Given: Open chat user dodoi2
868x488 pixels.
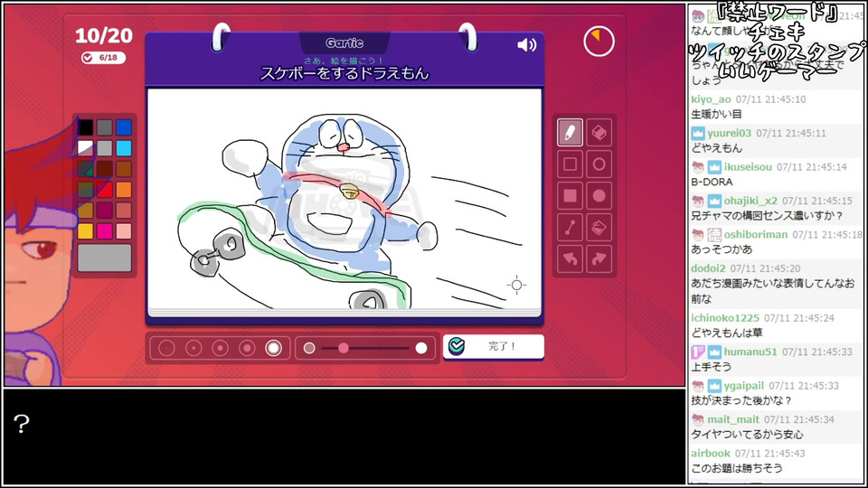Looking at the screenshot, I should (x=708, y=268).
